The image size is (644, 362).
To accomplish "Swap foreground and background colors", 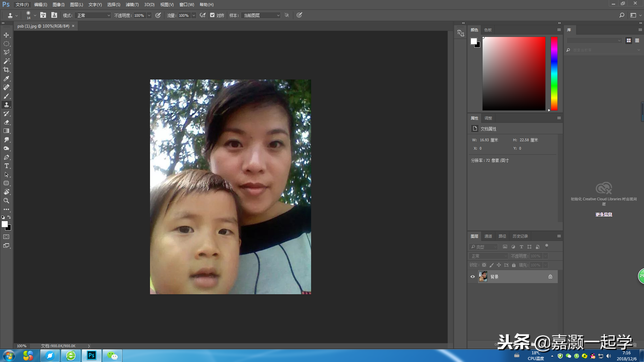I will pos(9,217).
